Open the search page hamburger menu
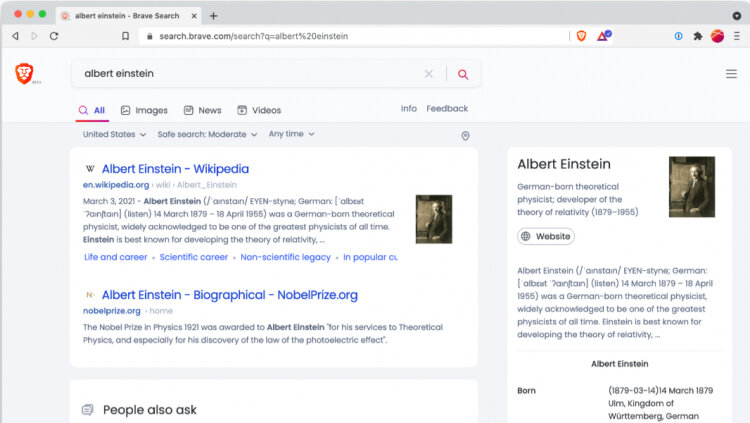 click(731, 74)
